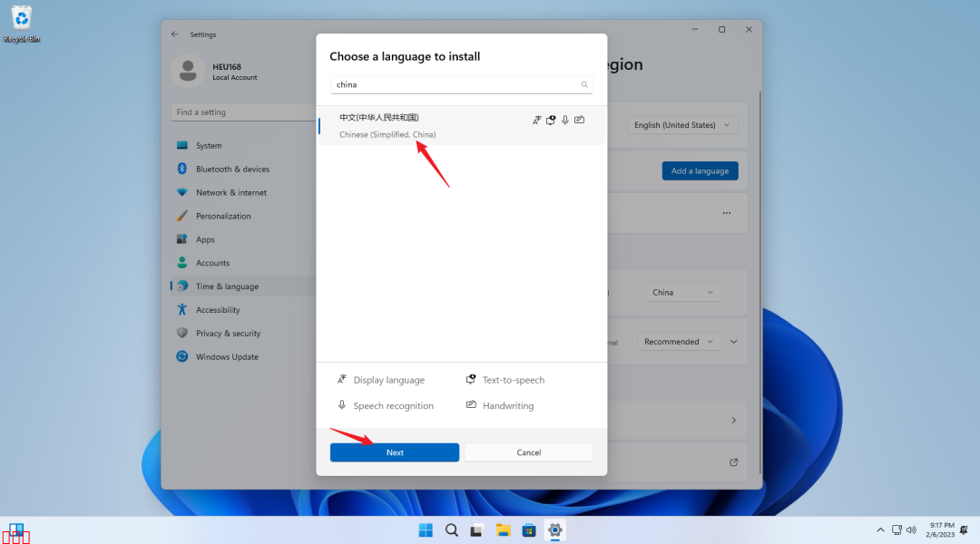Screen dimensions: 980x544
Task: Click the Accessibility figure icon
Action: pyautogui.click(x=181, y=309)
